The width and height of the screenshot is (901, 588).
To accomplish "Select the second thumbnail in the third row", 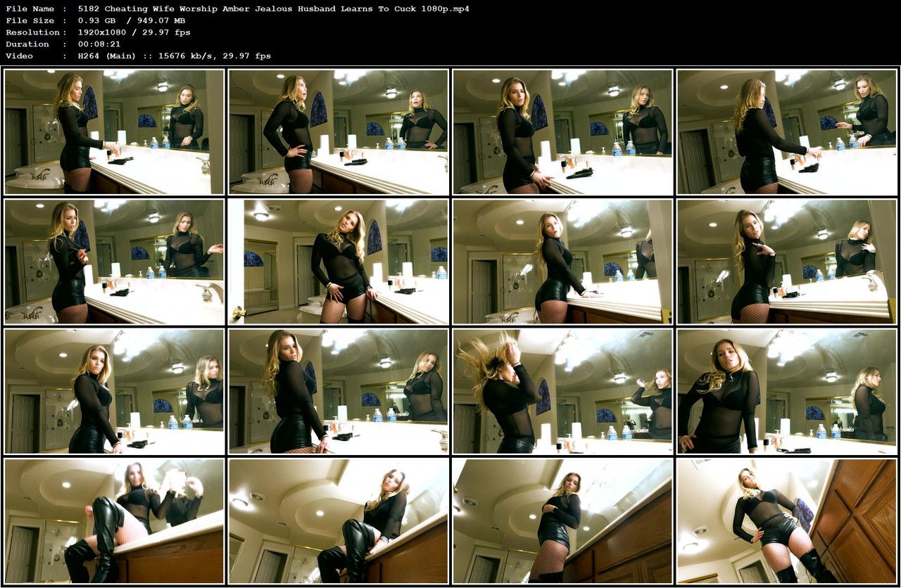I will tap(339, 391).
